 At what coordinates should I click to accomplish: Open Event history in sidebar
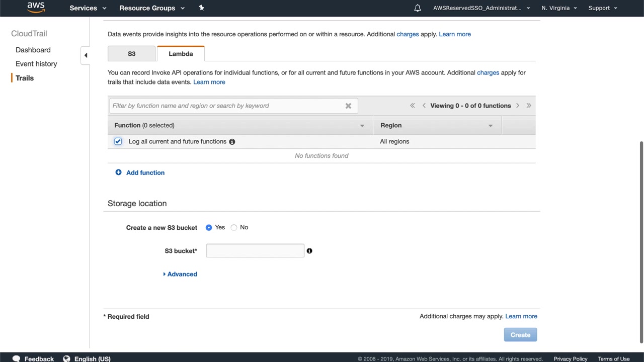click(x=36, y=64)
